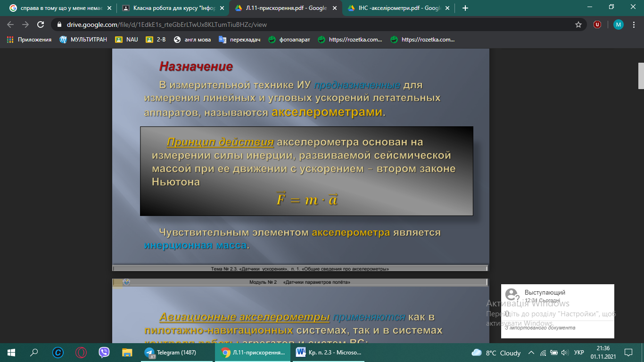Open a new browser tab

coord(465,8)
